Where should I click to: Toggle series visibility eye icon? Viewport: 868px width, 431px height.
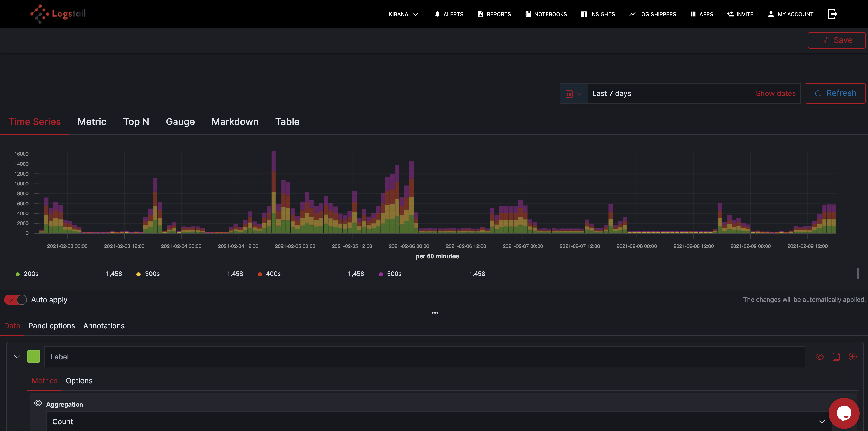pyautogui.click(x=819, y=357)
